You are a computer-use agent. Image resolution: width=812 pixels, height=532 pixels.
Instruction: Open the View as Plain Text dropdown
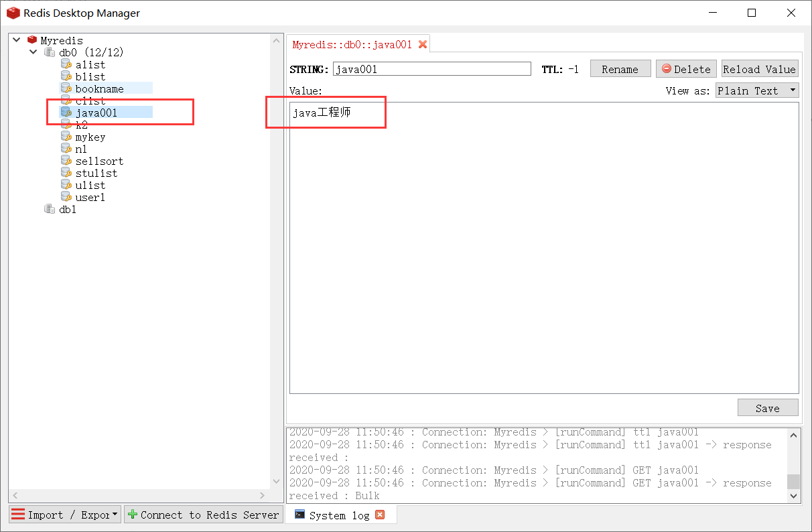757,90
